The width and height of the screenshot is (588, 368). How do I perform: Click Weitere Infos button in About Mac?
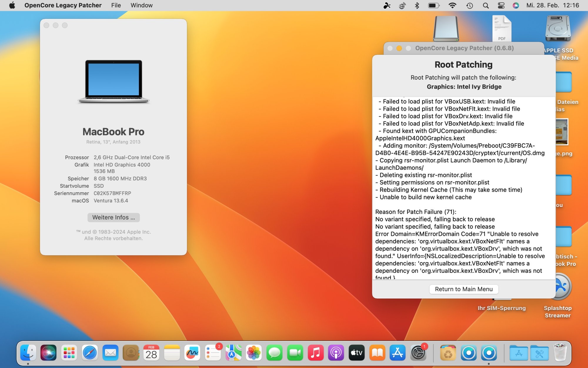[113, 217]
